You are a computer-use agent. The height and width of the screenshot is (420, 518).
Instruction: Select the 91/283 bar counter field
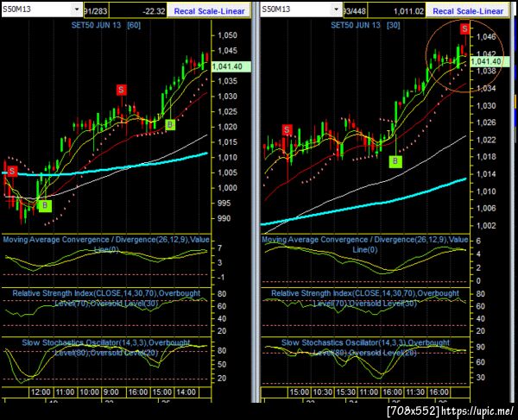pos(96,11)
